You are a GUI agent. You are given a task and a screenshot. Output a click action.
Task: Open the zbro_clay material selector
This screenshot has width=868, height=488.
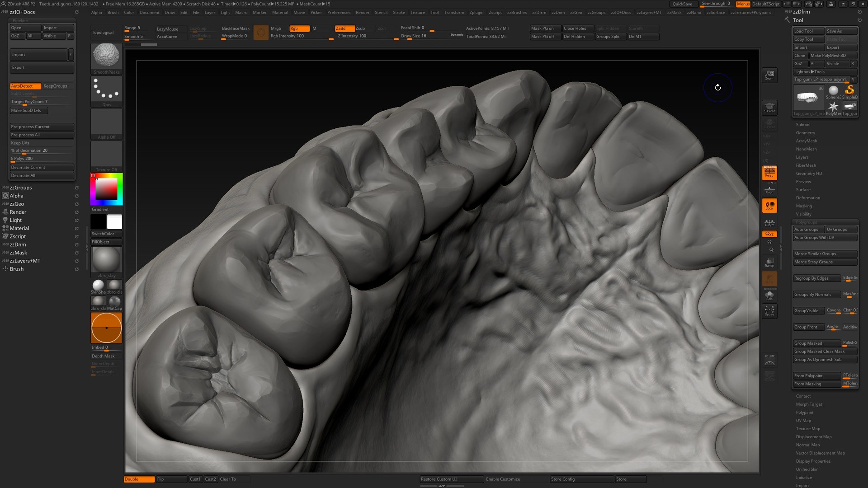(x=106, y=262)
